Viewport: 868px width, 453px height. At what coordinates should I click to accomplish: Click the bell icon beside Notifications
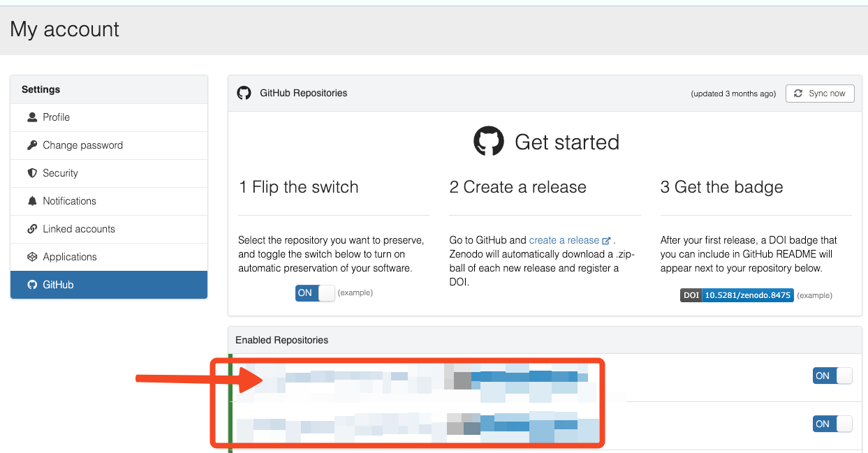point(32,201)
